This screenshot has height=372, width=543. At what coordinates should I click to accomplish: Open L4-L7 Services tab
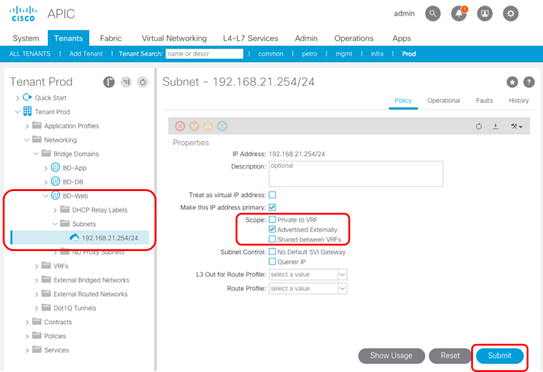tap(250, 38)
